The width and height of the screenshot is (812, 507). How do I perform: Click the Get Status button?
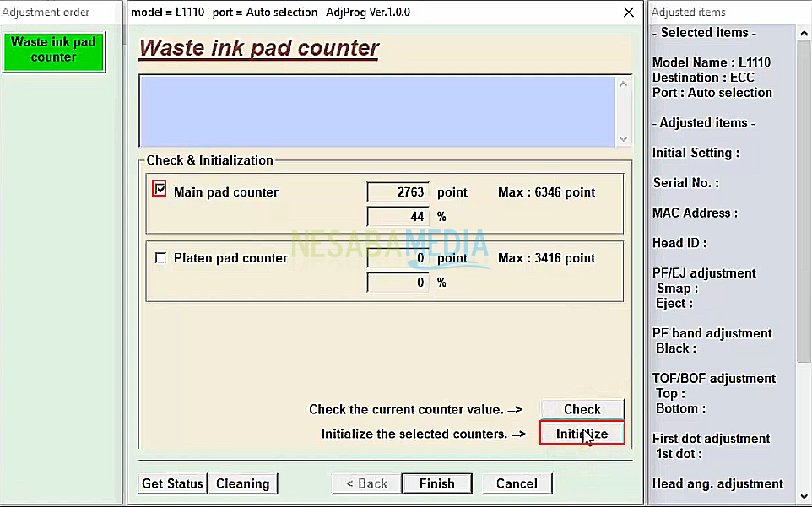pyautogui.click(x=172, y=483)
